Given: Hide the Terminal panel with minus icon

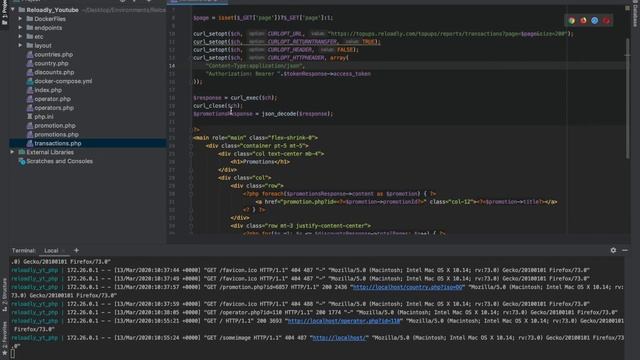Looking at the screenshot, I should pos(625,250).
